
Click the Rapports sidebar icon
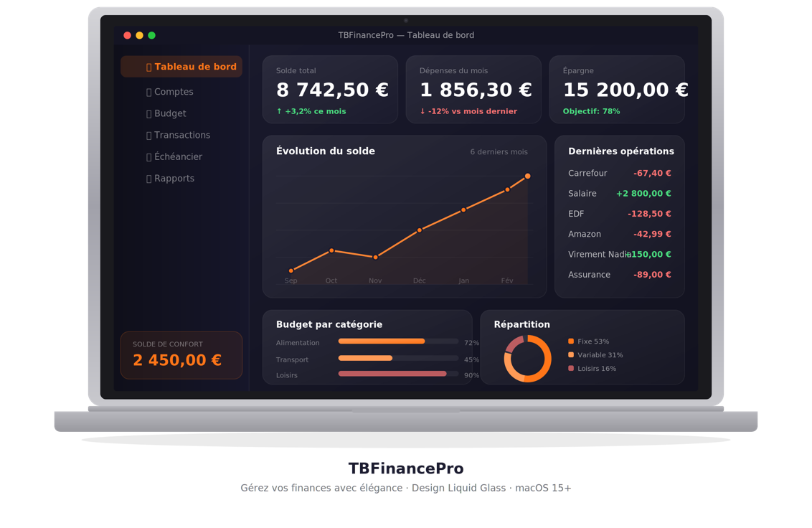tap(149, 178)
